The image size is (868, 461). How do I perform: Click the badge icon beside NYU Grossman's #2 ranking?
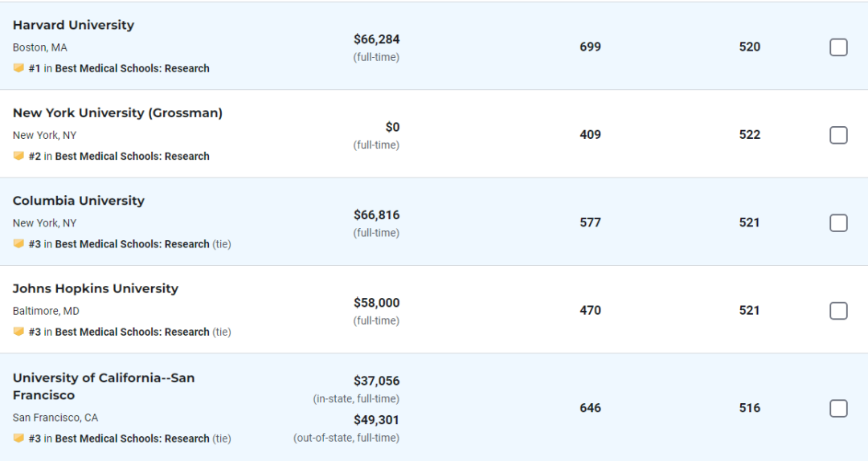pos(18,156)
